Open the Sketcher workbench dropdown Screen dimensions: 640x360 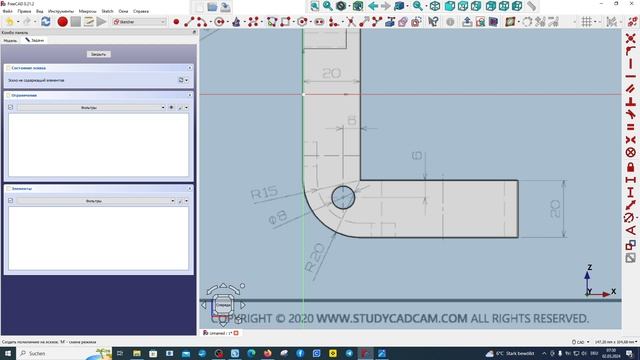click(140, 22)
